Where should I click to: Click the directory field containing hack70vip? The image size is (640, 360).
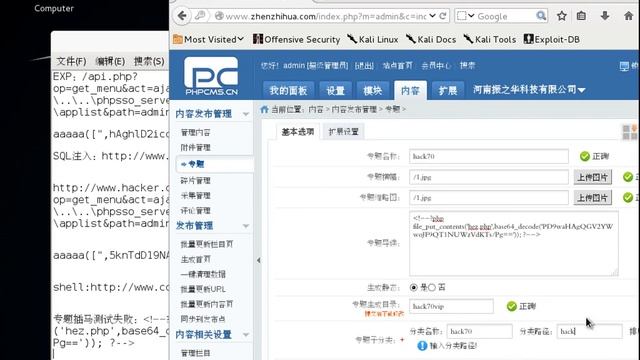tap(451, 306)
